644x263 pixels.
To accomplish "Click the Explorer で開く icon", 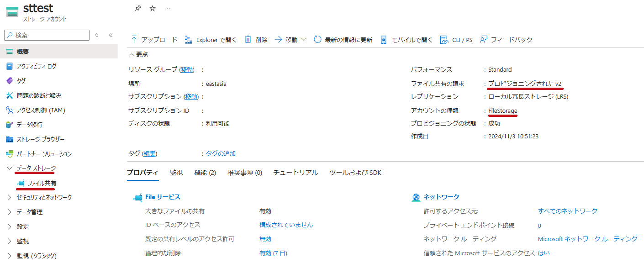I will pos(189,40).
